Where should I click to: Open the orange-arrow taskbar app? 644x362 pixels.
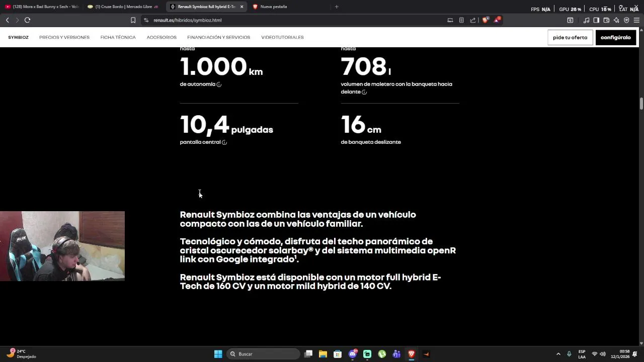pyautogui.click(x=426, y=354)
